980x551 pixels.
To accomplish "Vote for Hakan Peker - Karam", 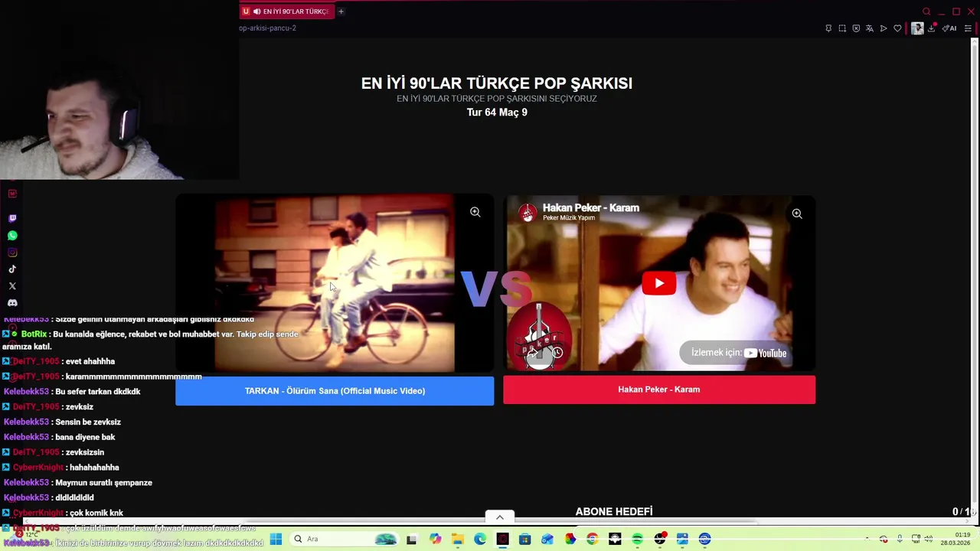I will click(x=659, y=390).
